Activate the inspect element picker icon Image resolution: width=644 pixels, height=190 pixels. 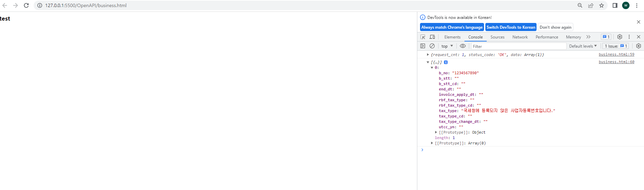(x=423, y=37)
